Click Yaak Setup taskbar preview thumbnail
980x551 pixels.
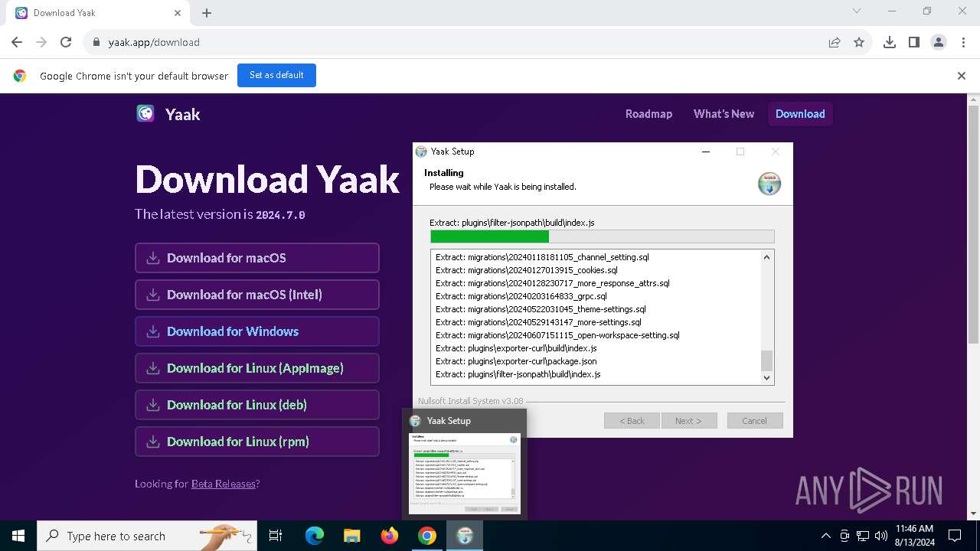point(465,472)
